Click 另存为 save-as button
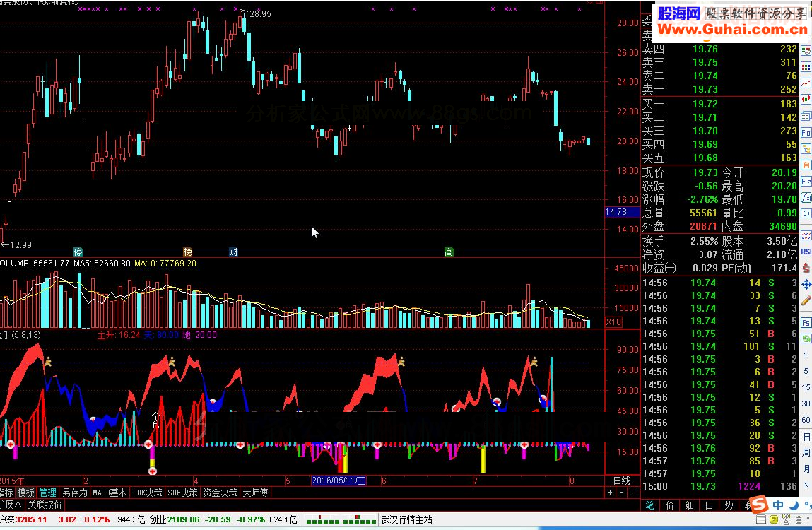This screenshot has height=530, width=812. click(75, 492)
